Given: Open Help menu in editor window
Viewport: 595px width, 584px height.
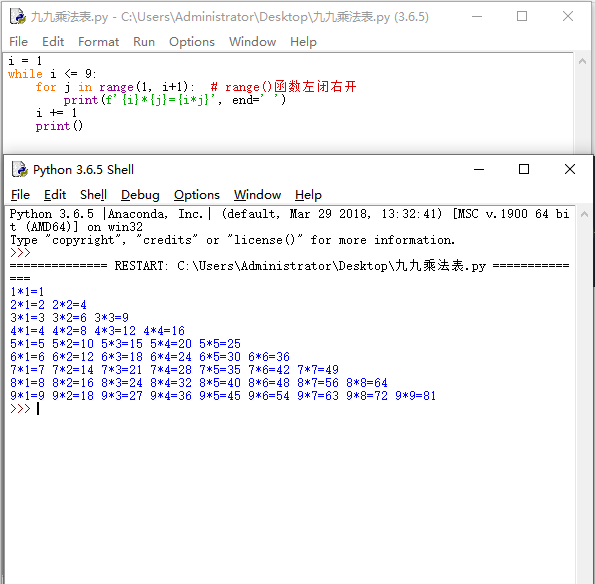Looking at the screenshot, I should click(303, 41).
